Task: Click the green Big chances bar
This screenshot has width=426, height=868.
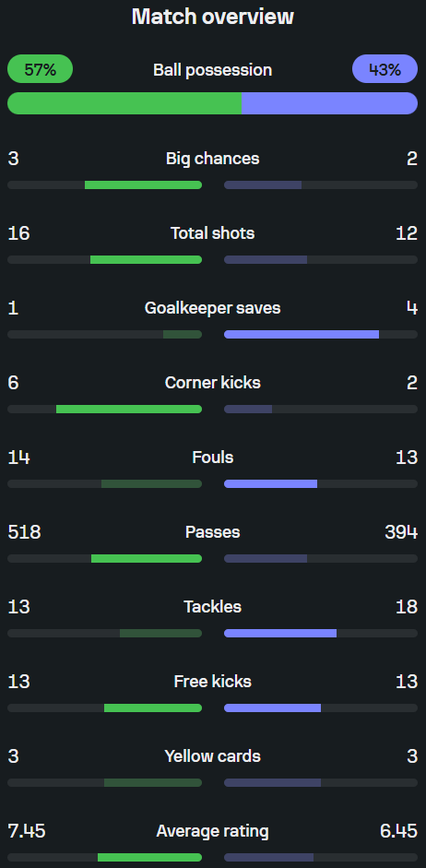Action: (x=143, y=184)
